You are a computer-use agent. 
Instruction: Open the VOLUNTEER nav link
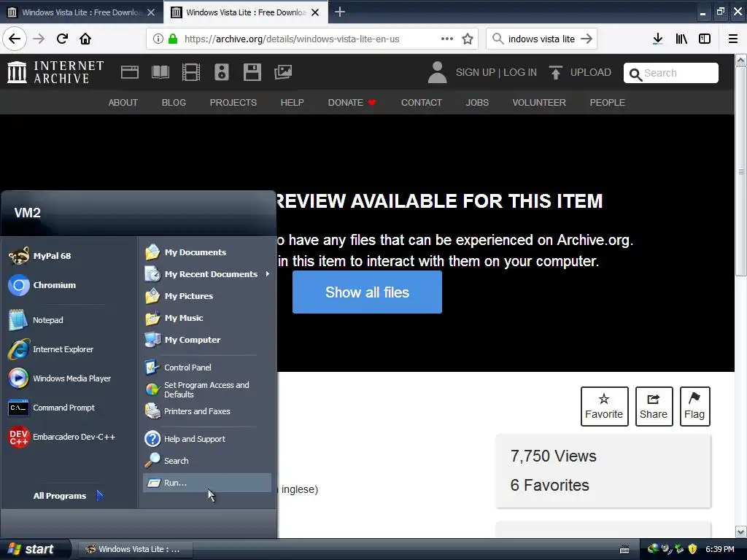pos(539,102)
